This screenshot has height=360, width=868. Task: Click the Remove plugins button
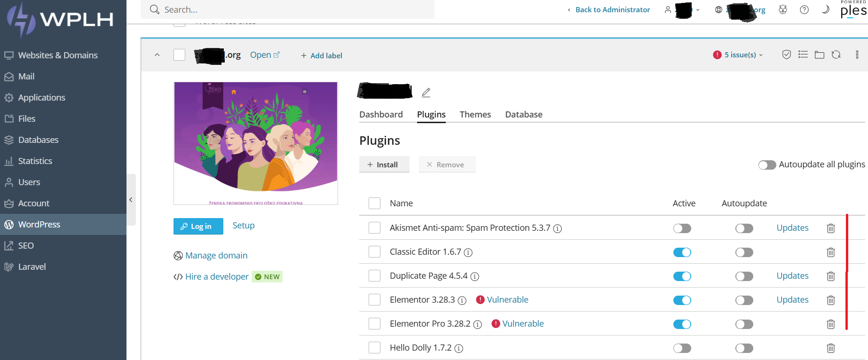[447, 164]
